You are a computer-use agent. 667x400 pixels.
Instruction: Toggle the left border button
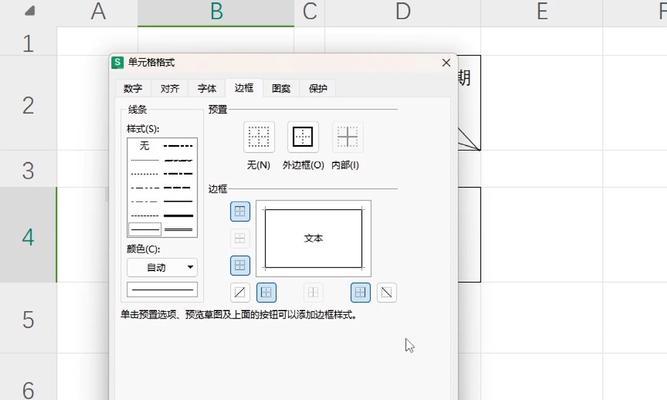point(266,292)
